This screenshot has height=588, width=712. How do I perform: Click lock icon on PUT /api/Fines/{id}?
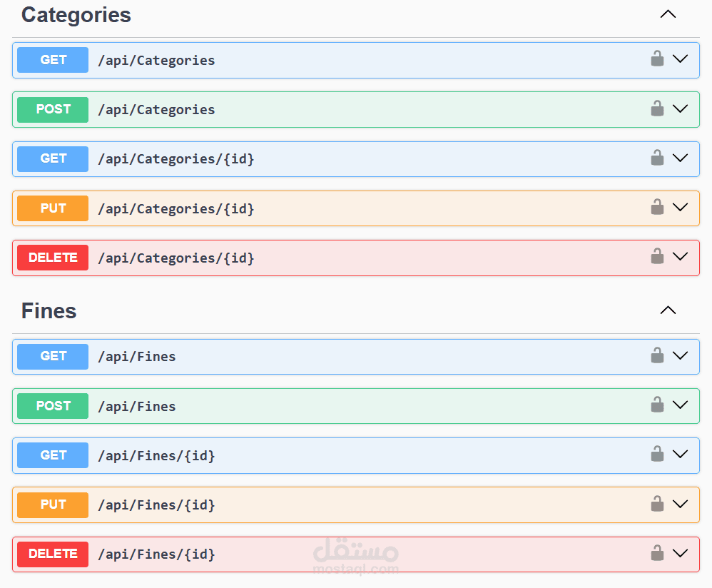coord(657,504)
